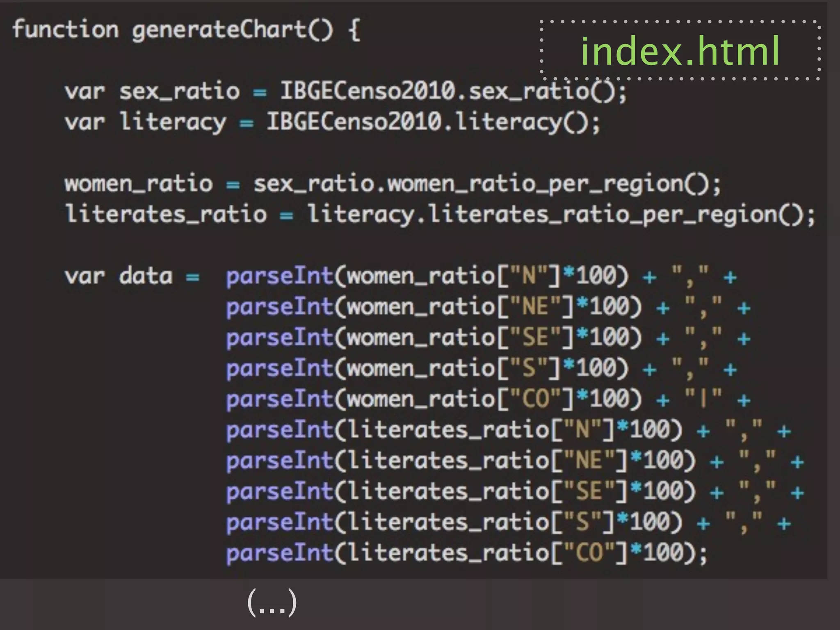Click the var sex_ratio assignment line
This screenshot has width=840, height=630.
346,91
